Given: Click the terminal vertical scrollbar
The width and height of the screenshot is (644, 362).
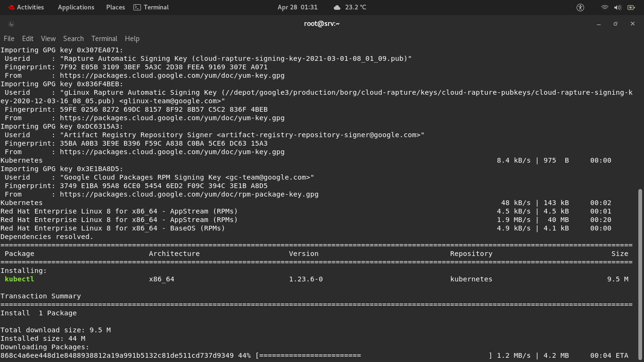Looking at the screenshot, I should tap(640, 274).
